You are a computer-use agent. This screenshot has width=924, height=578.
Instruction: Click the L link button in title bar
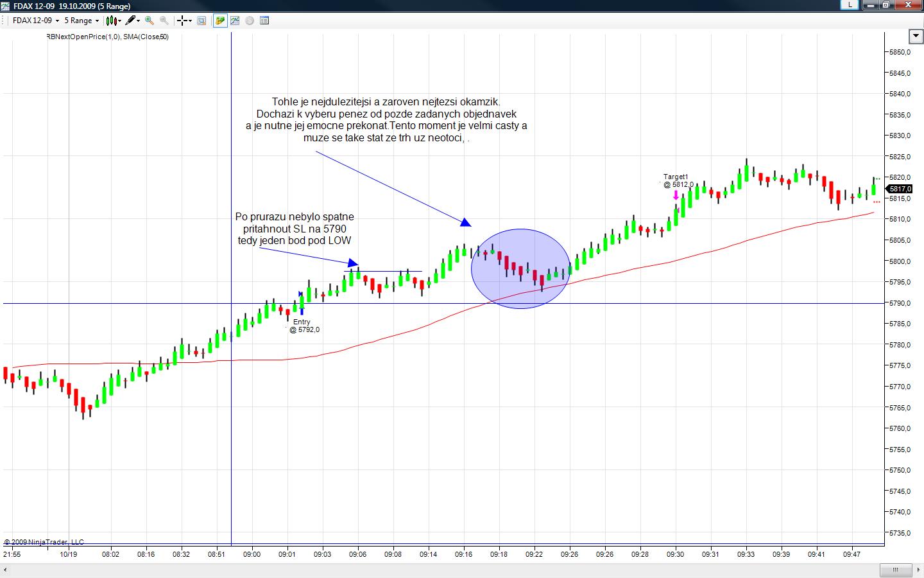[x=850, y=4]
